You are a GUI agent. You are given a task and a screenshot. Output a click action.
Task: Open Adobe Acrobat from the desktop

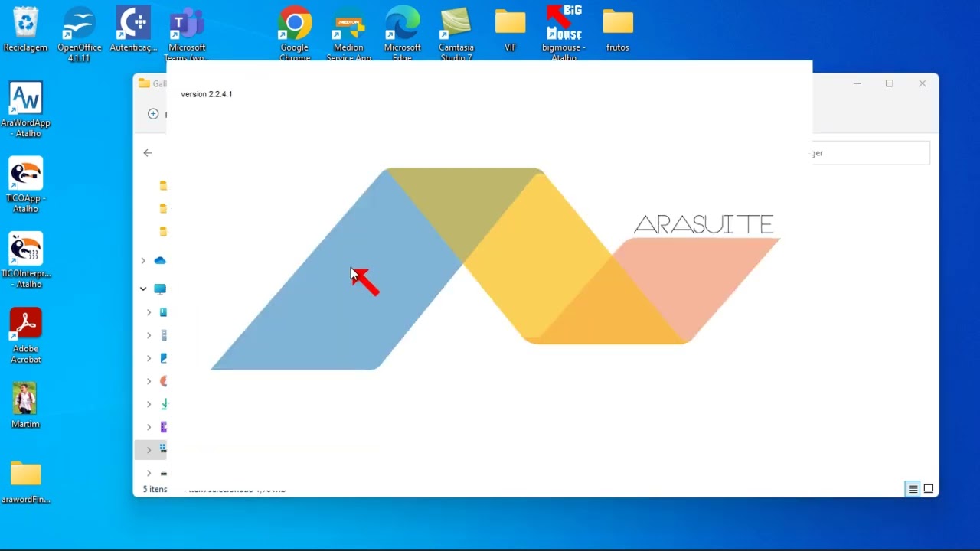26,335
